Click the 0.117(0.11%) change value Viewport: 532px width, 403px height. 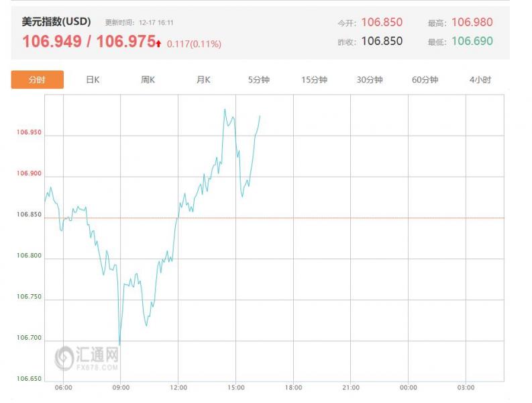(x=194, y=44)
